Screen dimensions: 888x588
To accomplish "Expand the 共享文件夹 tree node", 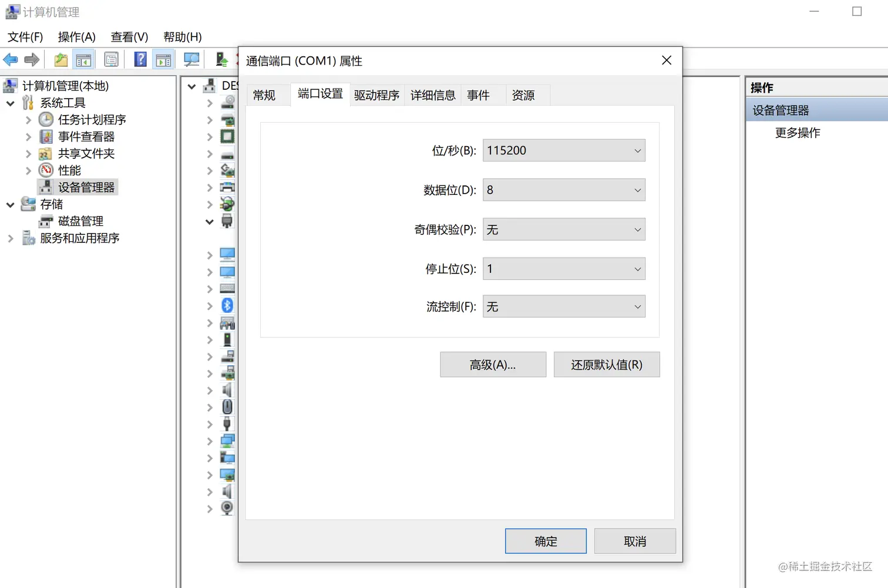I will coord(28,154).
